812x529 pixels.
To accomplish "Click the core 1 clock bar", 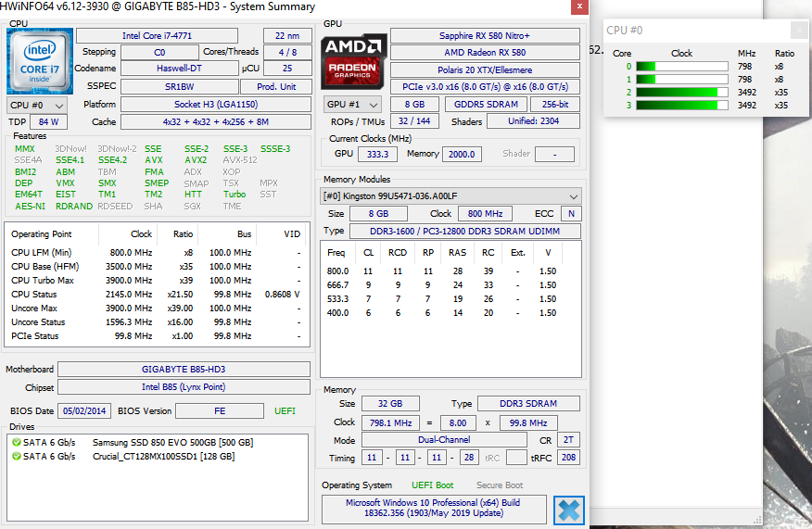I will coord(682,79).
